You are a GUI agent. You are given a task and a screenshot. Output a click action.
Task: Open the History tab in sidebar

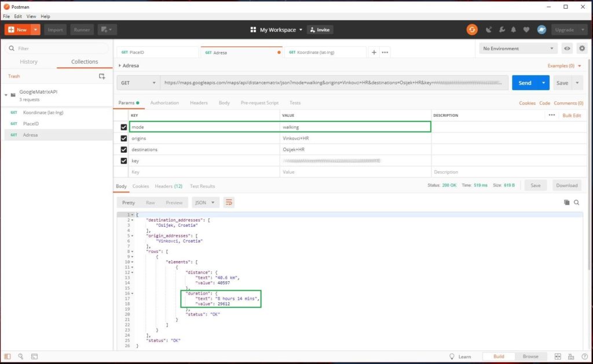click(28, 62)
